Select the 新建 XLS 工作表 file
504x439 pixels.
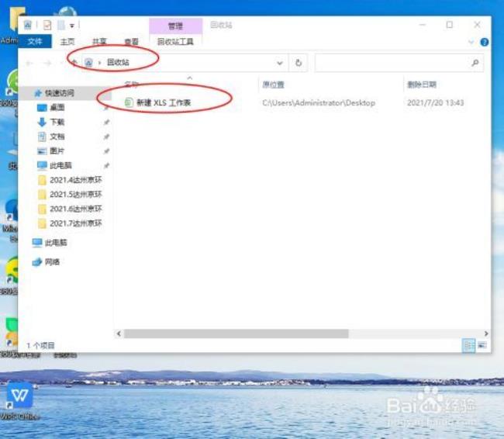pyautogui.click(x=164, y=102)
